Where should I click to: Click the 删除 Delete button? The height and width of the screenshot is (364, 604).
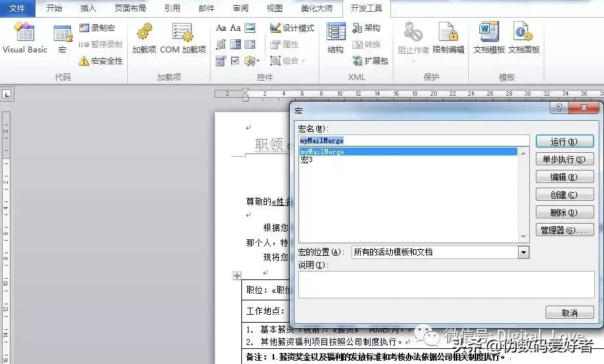(x=565, y=212)
